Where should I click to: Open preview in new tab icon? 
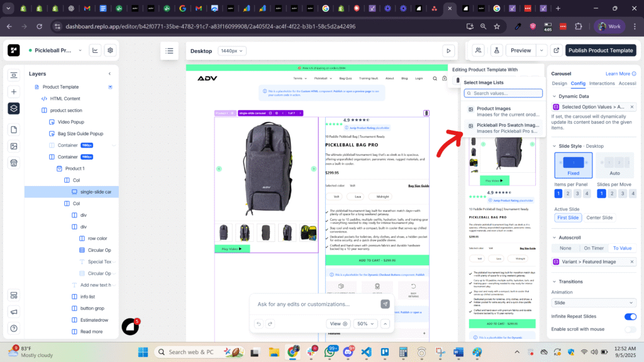pos(556,50)
